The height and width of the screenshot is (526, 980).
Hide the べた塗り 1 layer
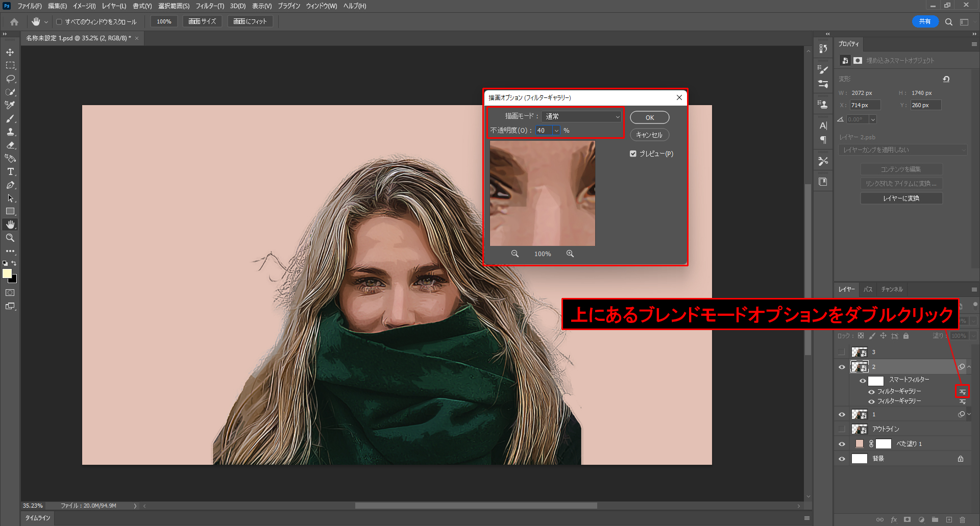point(842,444)
